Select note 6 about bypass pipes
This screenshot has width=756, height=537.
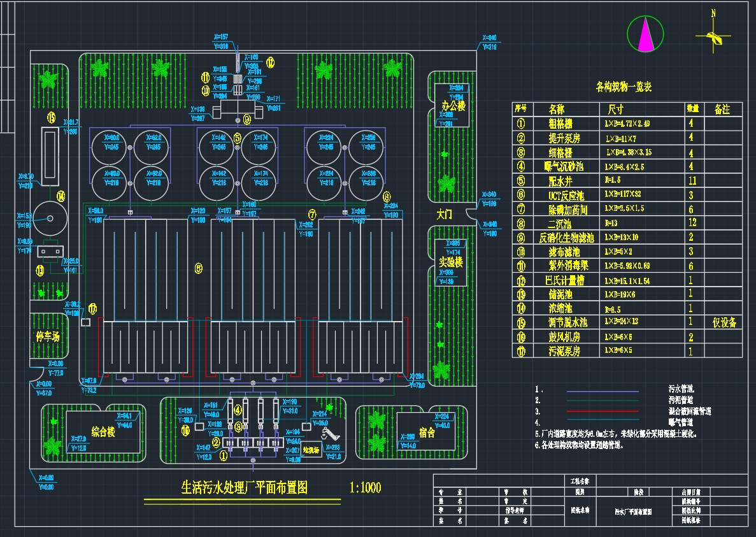(x=579, y=445)
